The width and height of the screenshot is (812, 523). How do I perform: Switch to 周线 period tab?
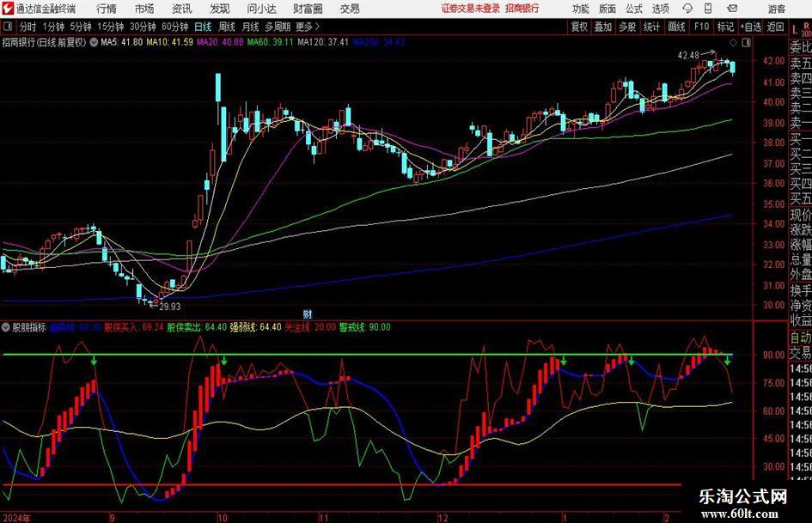pos(226,27)
